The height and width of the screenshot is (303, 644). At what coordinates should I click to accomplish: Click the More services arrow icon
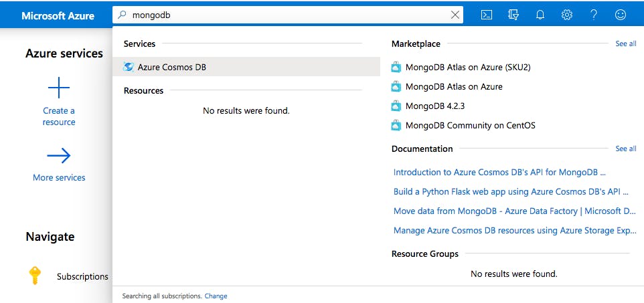[x=59, y=156]
